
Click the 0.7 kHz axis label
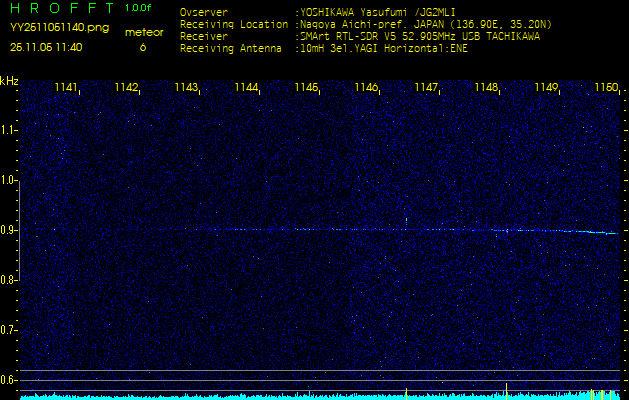(9, 330)
